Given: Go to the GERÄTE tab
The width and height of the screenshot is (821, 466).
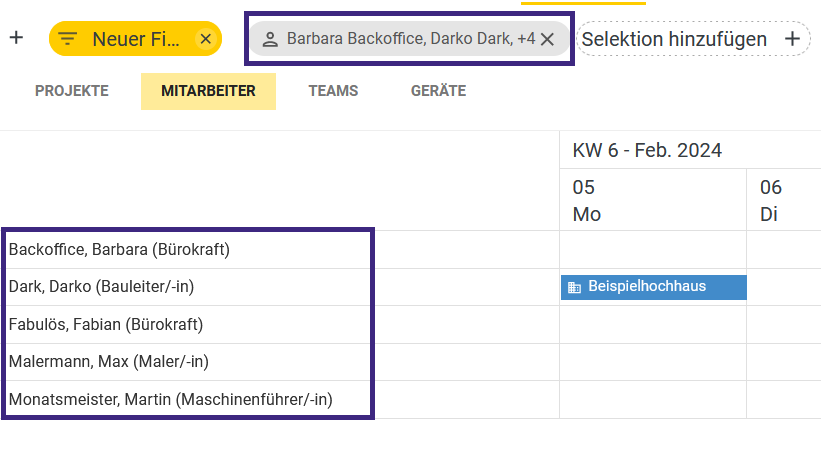Looking at the screenshot, I should (438, 91).
